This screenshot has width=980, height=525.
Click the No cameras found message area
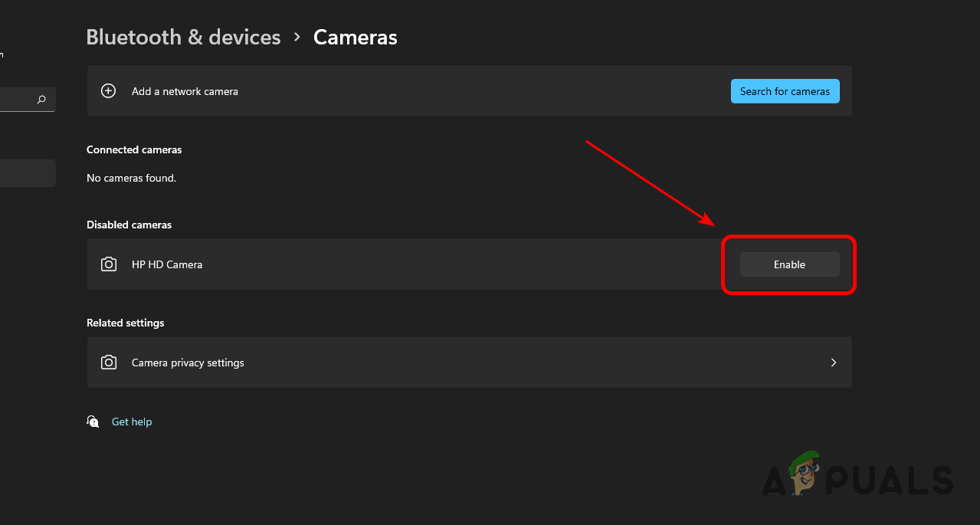(x=131, y=177)
